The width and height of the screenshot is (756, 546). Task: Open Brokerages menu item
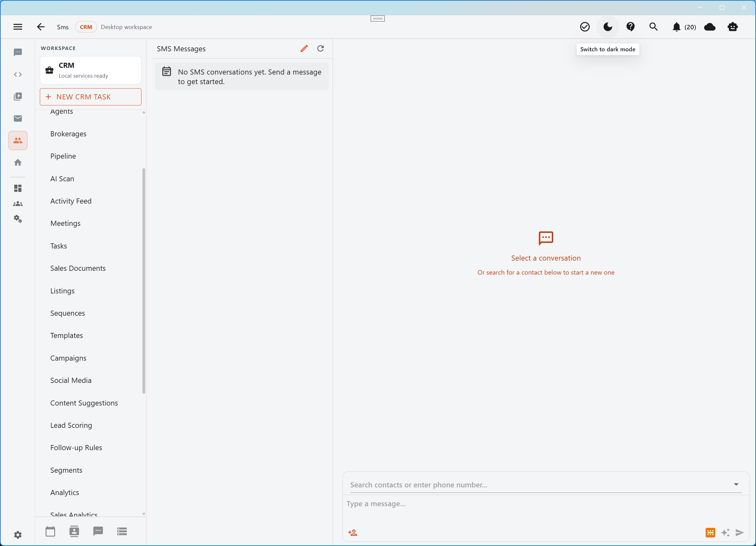[68, 134]
